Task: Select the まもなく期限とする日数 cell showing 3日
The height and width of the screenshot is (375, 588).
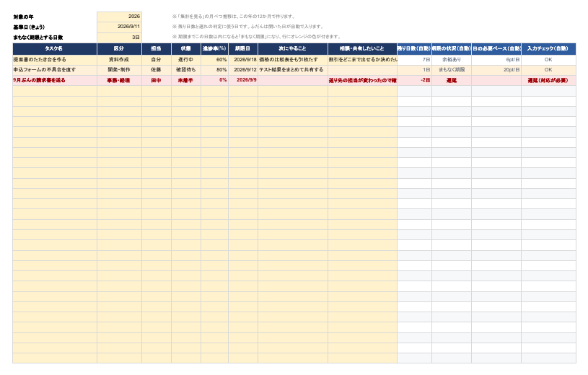Action: coord(119,37)
